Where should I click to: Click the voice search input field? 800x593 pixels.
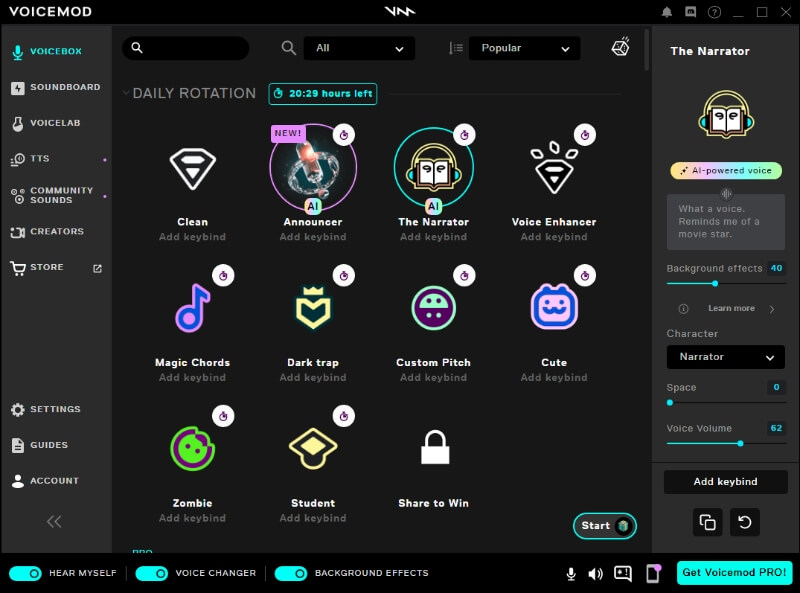pyautogui.click(x=186, y=48)
